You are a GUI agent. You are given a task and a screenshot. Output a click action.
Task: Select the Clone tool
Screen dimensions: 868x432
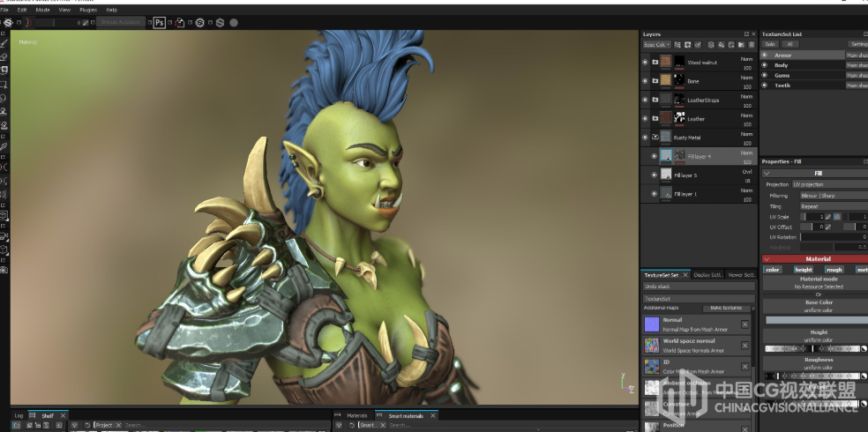coord(4,112)
